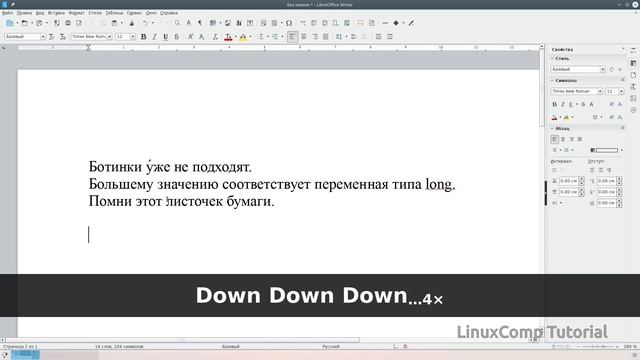Collapse the Абзац section in sidebar
Image resolution: width=640 pixels, height=360 pixels.
(x=552, y=129)
